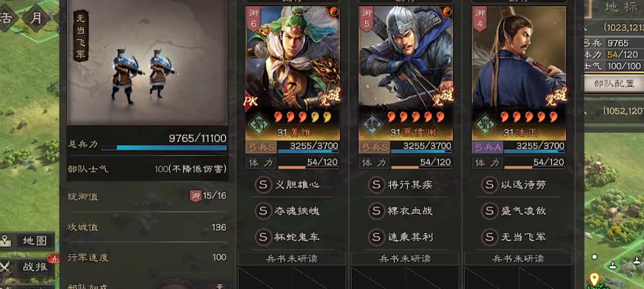The image size is (644, 289).
Task: Click the S icon beside 杯蛇鬼车
Action: (263, 237)
